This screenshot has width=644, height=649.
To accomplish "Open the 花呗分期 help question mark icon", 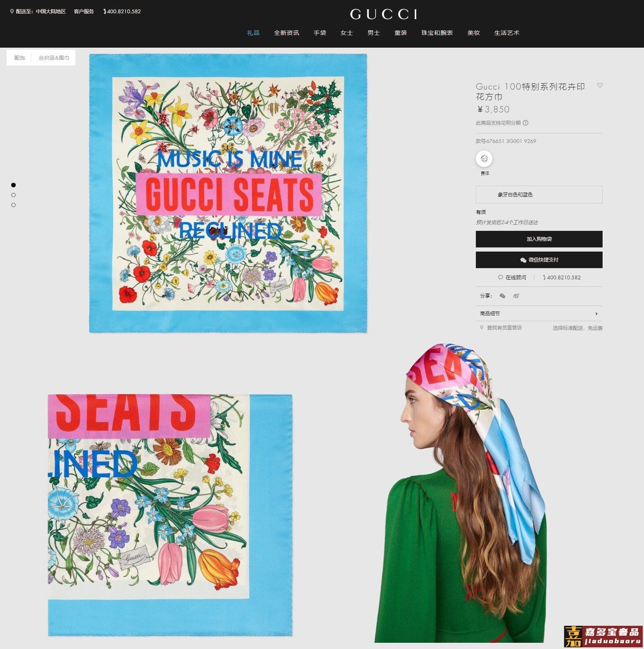I will pos(526,123).
